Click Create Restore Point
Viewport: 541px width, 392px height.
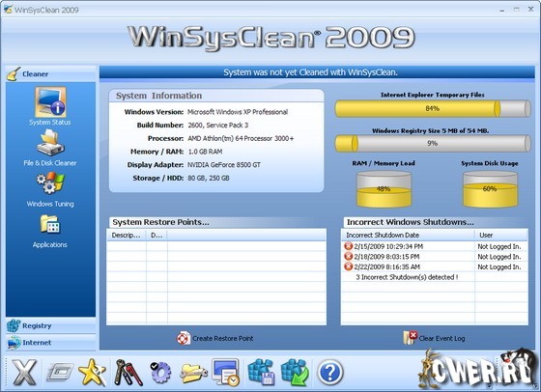223,339
